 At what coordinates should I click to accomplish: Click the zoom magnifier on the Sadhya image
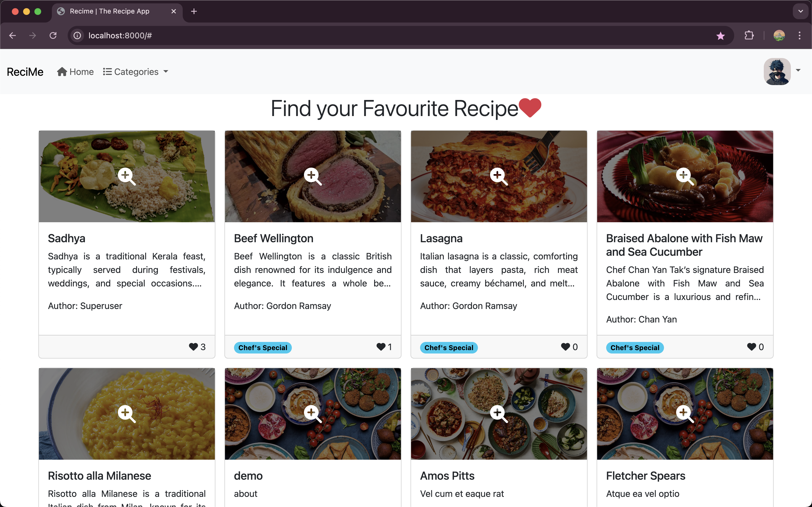click(x=127, y=176)
